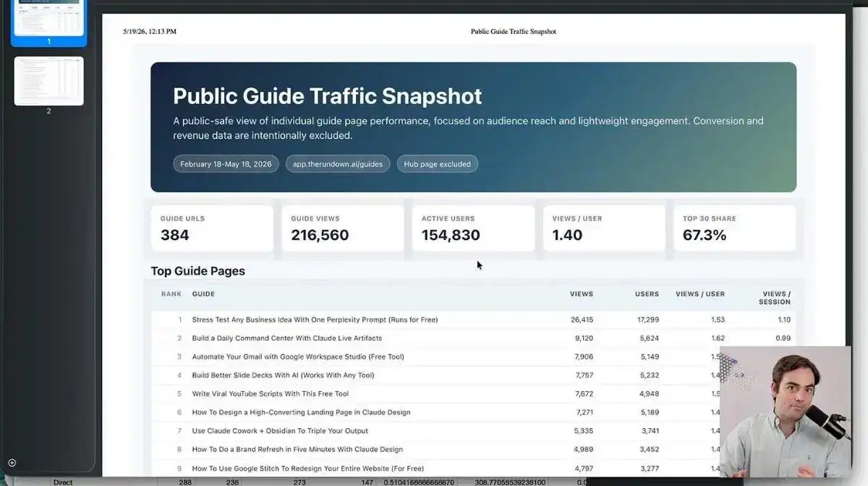
Task: Select page 1 thumbnail in sidebar
Action: tap(48, 18)
